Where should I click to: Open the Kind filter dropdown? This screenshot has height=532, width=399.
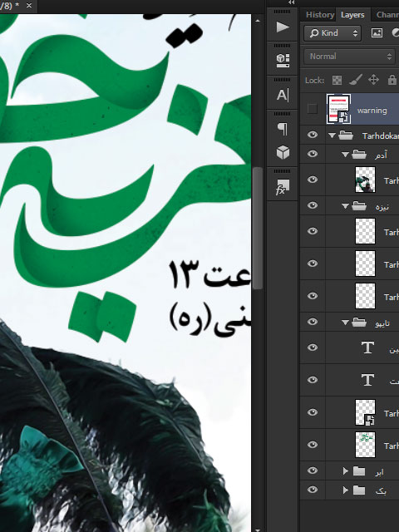point(332,33)
